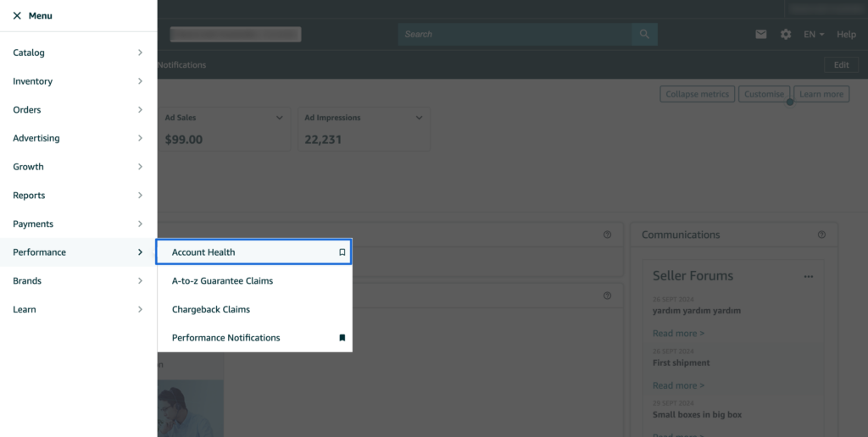Bookmark Account Health with the bookmark icon

342,252
